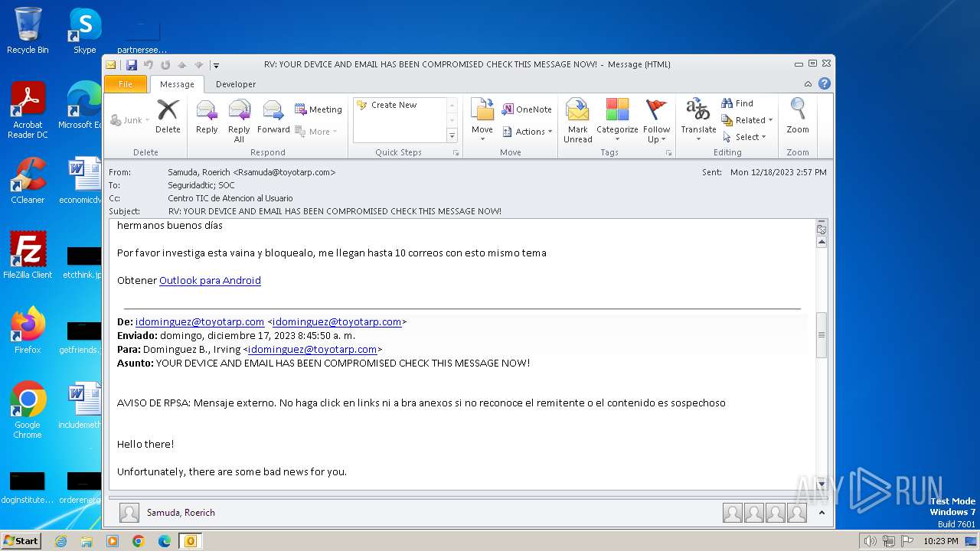The image size is (980, 551).
Task: Expand the People Pane chevron
Action: [822, 513]
